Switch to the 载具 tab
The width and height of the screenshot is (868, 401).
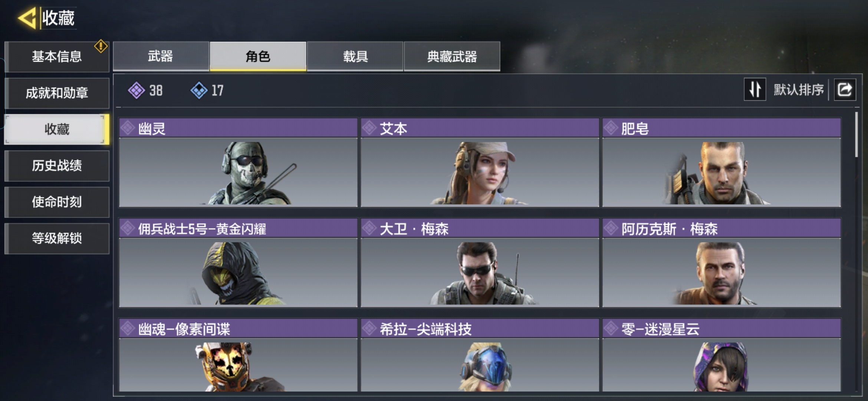click(x=355, y=56)
